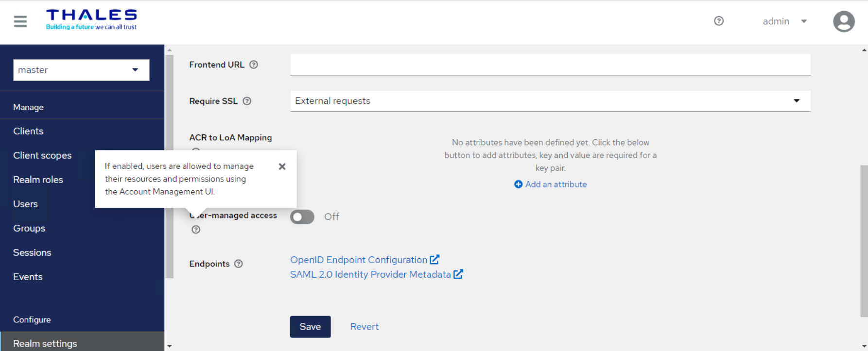Image resolution: width=868 pixels, height=351 pixels.
Task: Click Endpoints help icon
Action: click(x=239, y=264)
